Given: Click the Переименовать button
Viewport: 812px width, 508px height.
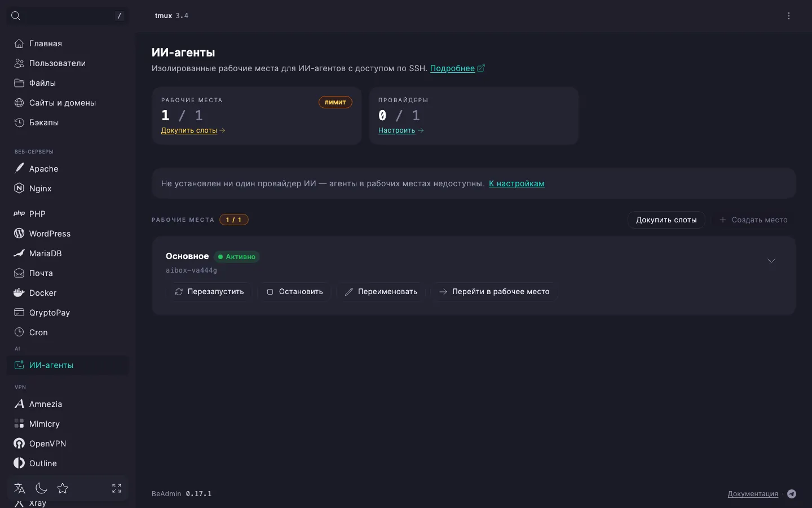Looking at the screenshot, I should [x=381, y=292].
